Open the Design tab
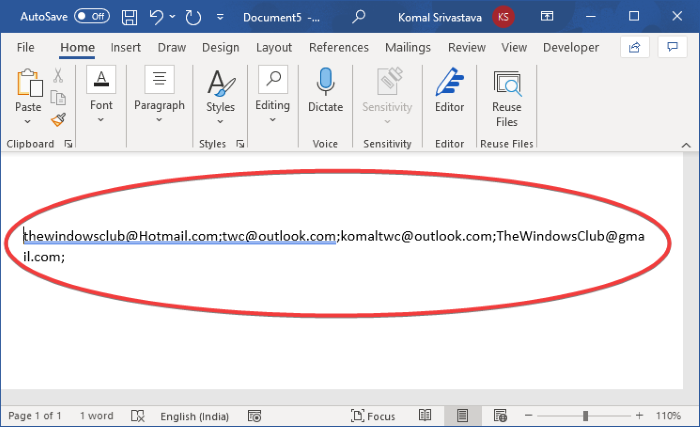Screen dimensions: 700x427 click(221, 47)
